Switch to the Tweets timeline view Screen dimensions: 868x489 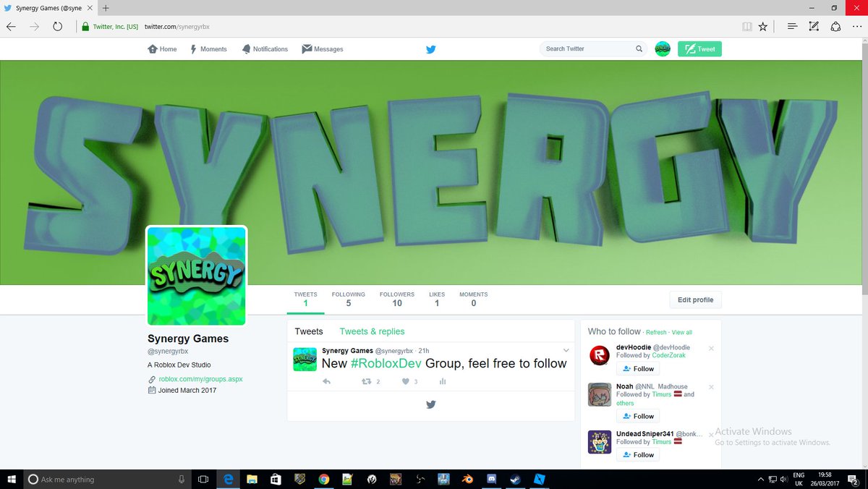[309, 331]
